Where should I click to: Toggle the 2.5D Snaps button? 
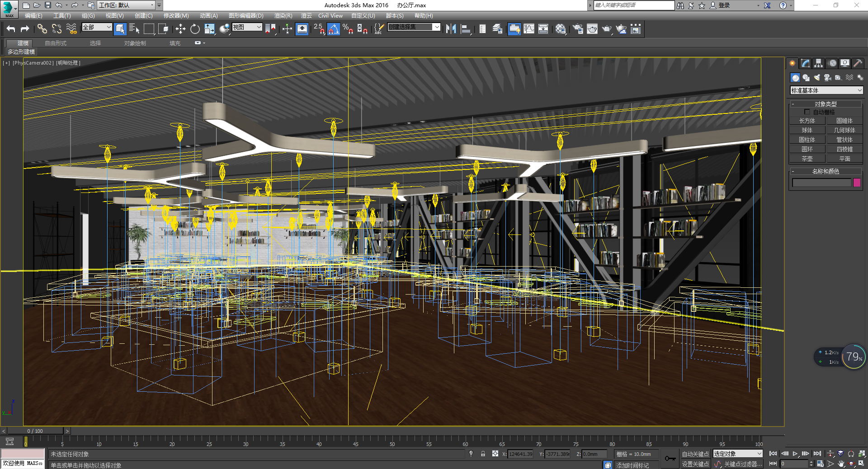(x=319, y=29)
